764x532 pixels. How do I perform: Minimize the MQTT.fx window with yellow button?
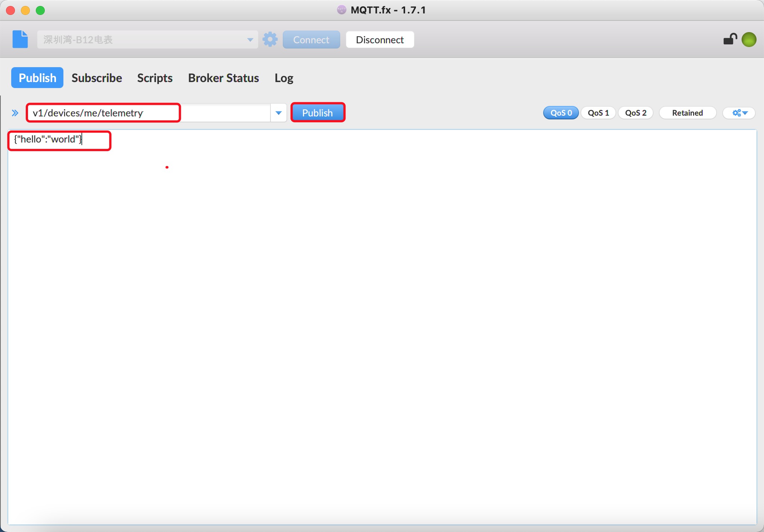pos(25,10)
